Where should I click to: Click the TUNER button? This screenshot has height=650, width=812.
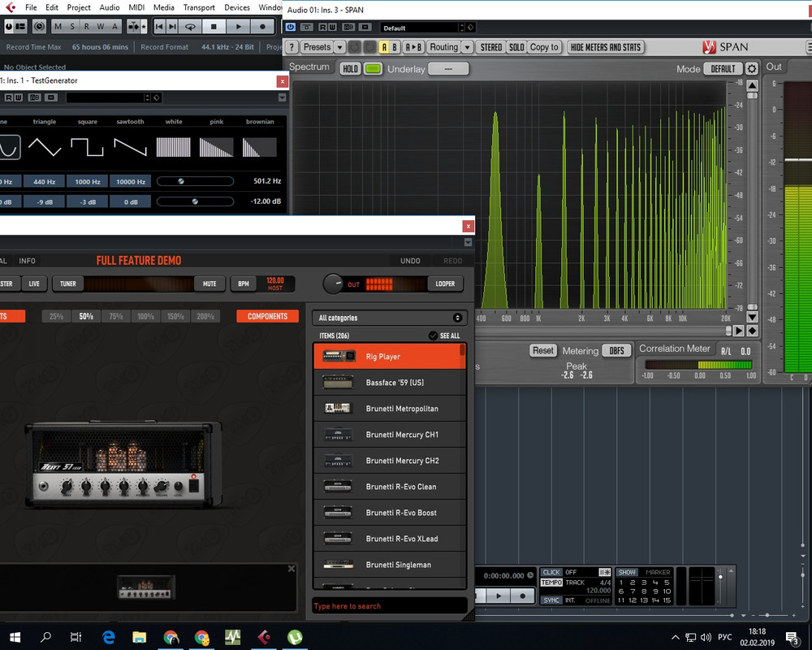tap(68, 284)
